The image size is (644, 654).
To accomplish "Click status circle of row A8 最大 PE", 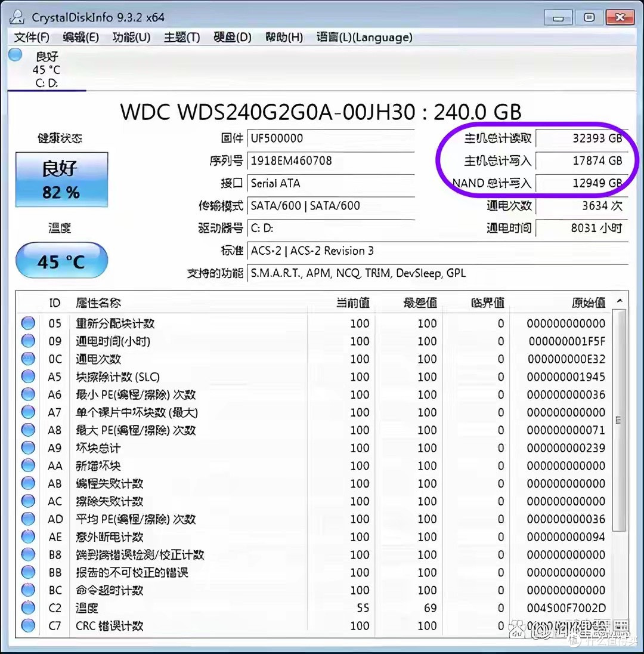I will coord(28,430).
